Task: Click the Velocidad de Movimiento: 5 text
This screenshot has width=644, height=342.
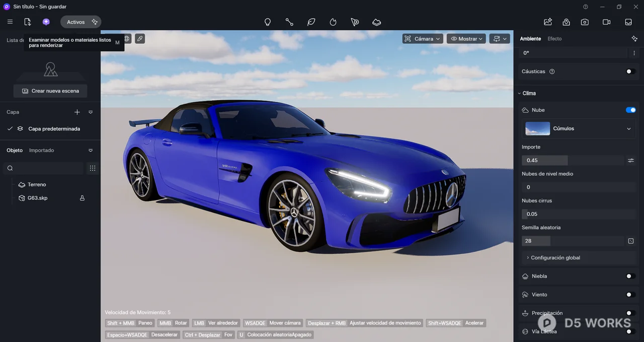Action: click(x=137, y=312)
